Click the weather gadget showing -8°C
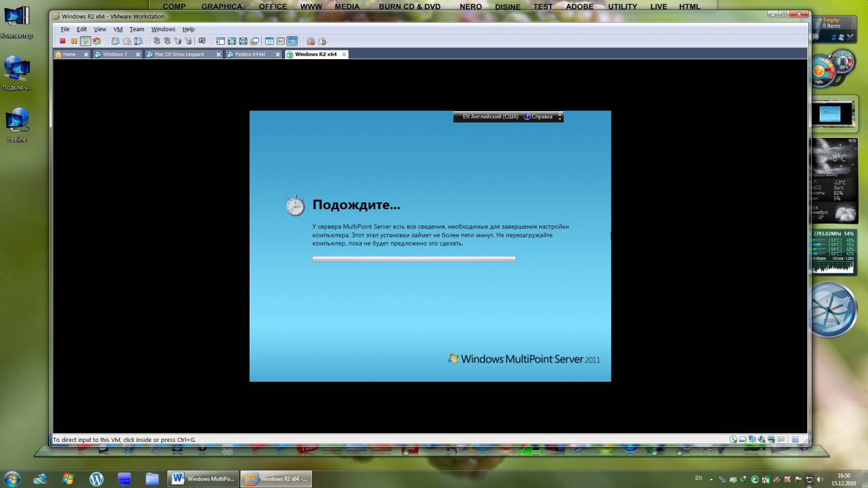 click(x=834, y=180)
